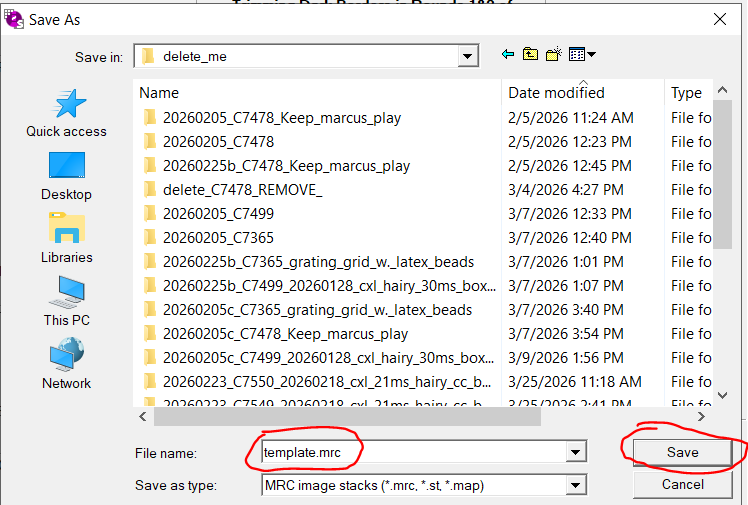This screenshot has height=505, width=748.
Task: Open the View Menu icon
Action: pyautogui.click(x=582, y=54)
